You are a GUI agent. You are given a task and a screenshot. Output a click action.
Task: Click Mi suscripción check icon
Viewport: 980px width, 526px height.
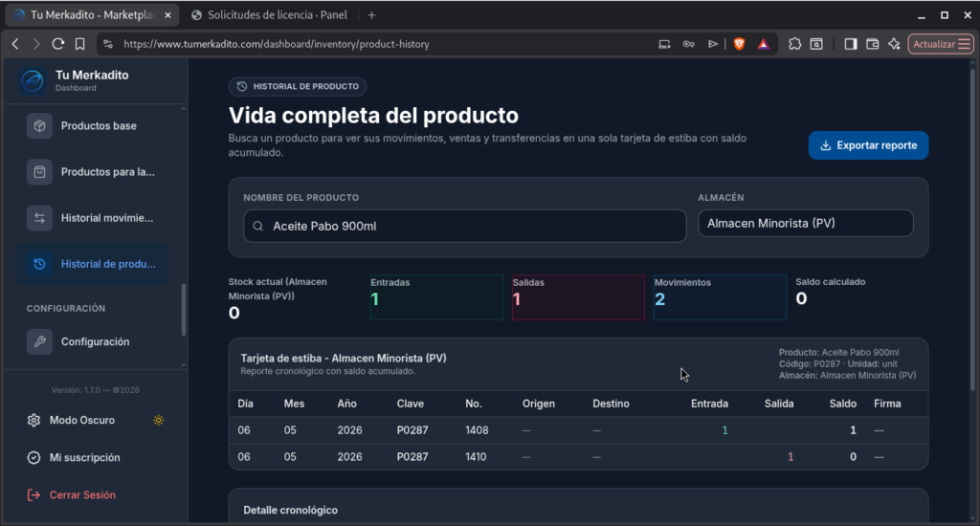33,458
